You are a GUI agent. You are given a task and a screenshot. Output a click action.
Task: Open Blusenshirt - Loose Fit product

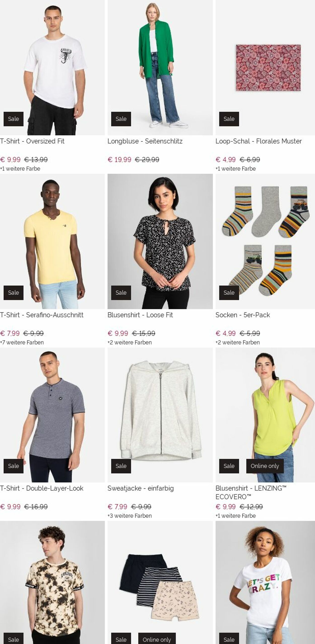pyautogui.click(x=140, y=315)
